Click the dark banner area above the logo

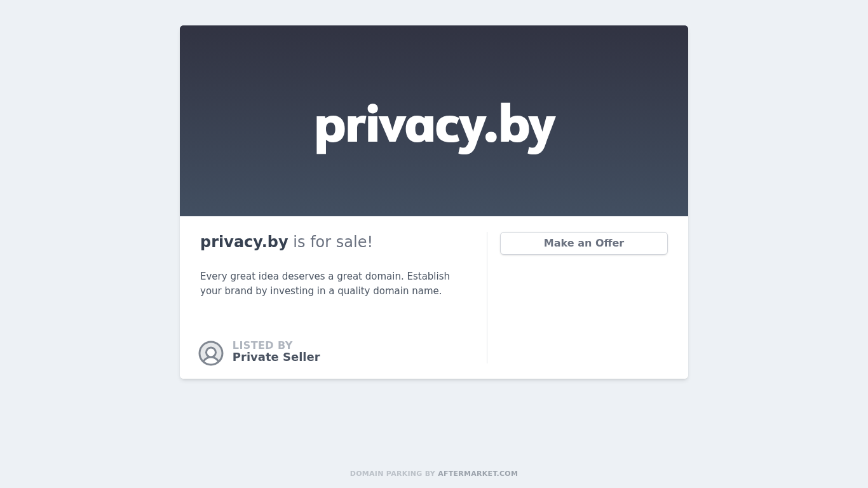coord(434,57)
